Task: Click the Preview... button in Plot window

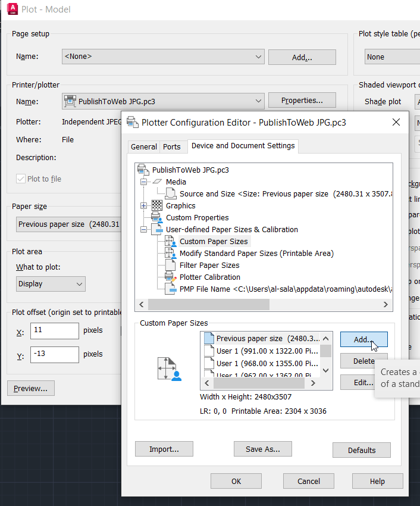Action: (31, 388)
